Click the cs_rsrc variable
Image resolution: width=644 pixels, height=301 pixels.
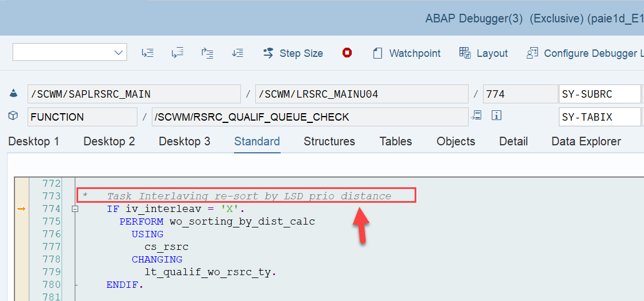166,247
